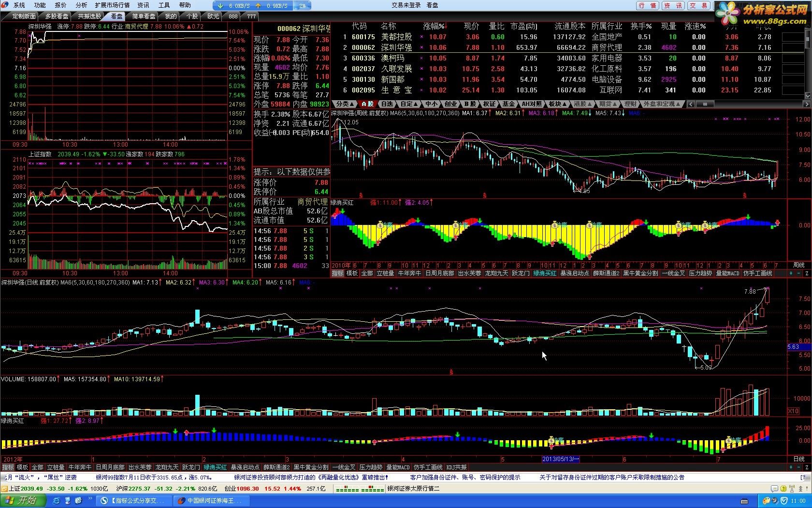Open the Windows 开始 start button
This screenshot has height=508, width=812.
coord(23,500)
